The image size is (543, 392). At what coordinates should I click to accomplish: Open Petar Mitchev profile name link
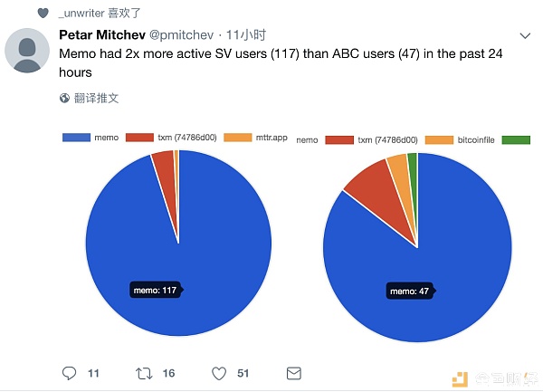pos(102,35)
